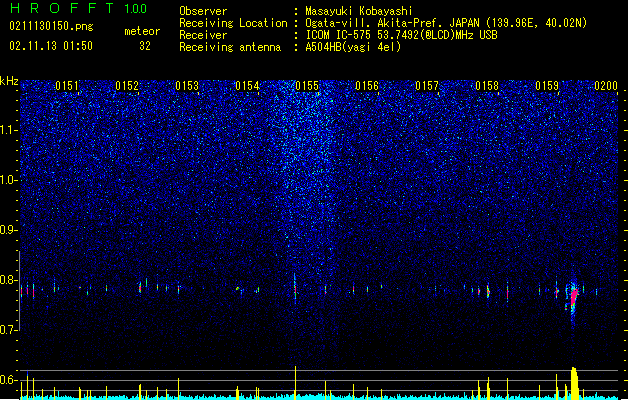Click the meteor echo streak at 0155
Screen dimensions: 629x400
[x=295, y=288]
